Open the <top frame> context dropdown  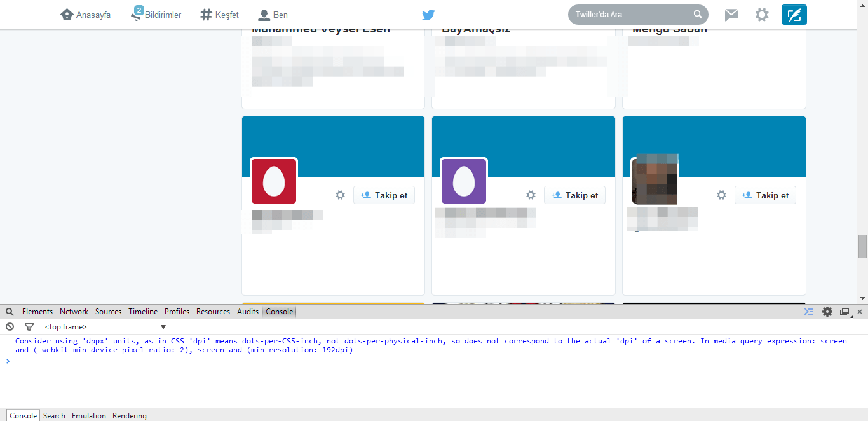point(105,327)
